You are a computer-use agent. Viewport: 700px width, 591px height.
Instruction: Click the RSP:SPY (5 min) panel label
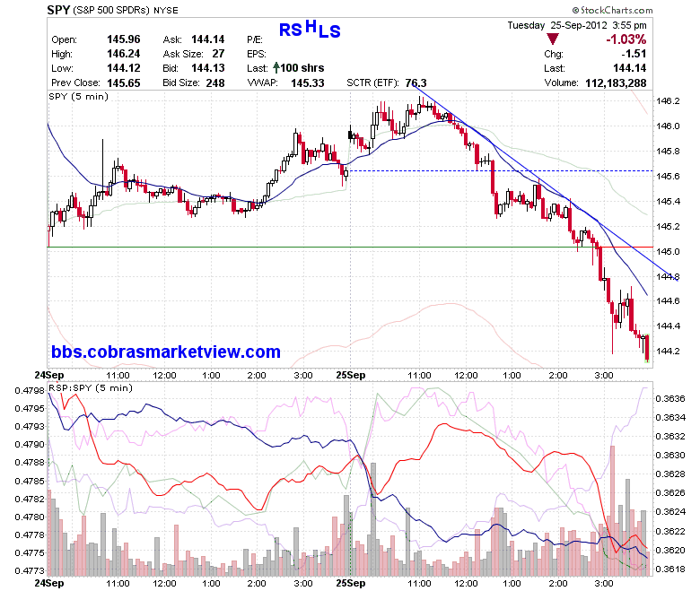pos(91,387)
